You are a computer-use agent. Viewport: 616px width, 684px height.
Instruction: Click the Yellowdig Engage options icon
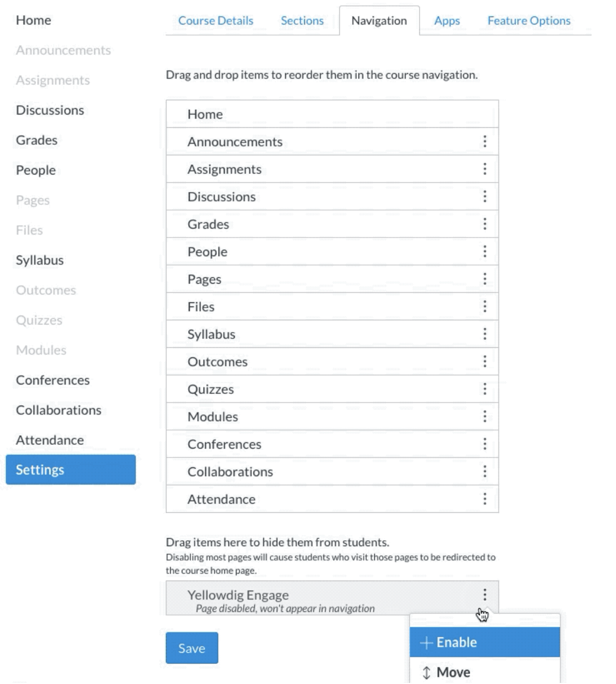485,595
